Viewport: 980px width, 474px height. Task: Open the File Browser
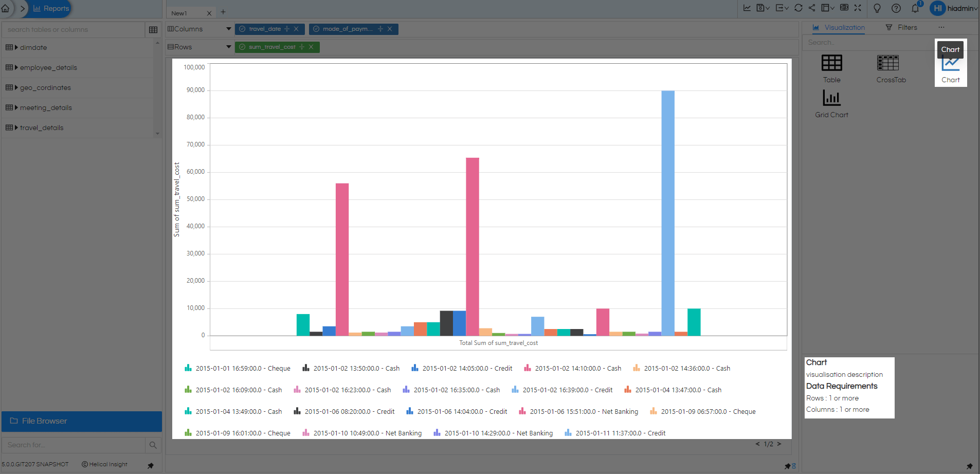[81, 421]
